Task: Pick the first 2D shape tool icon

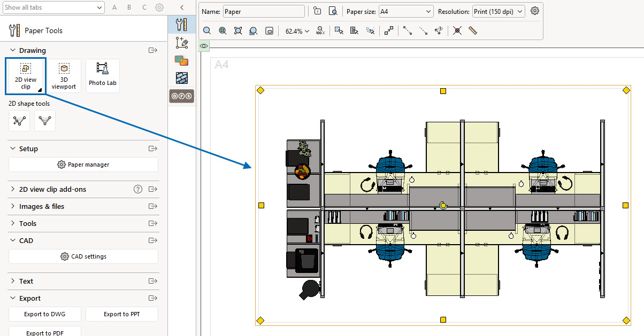Action: [20, 121]
